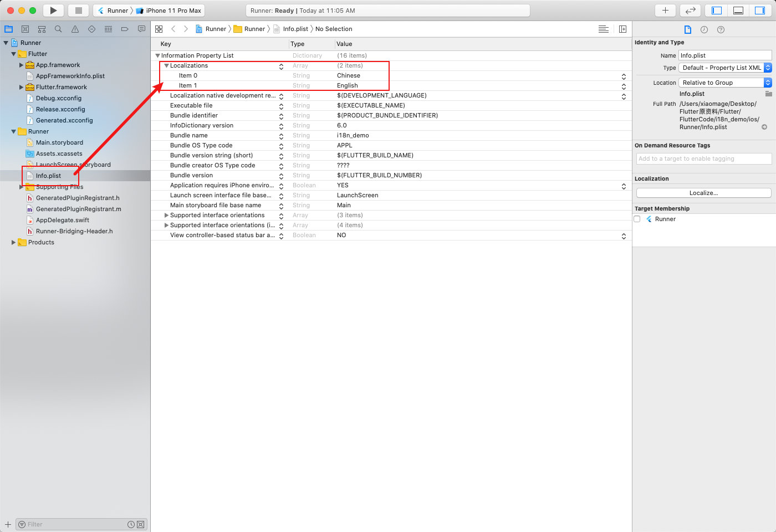Collapse the Flutter group
776x532 pixels.
tap(14, 54)
